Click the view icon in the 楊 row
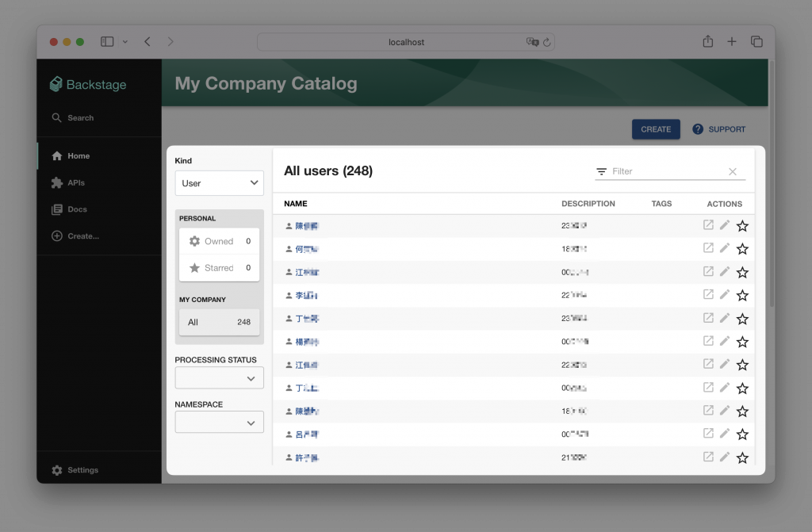Viewport: 812px width, 532px height. click(708, 340)
